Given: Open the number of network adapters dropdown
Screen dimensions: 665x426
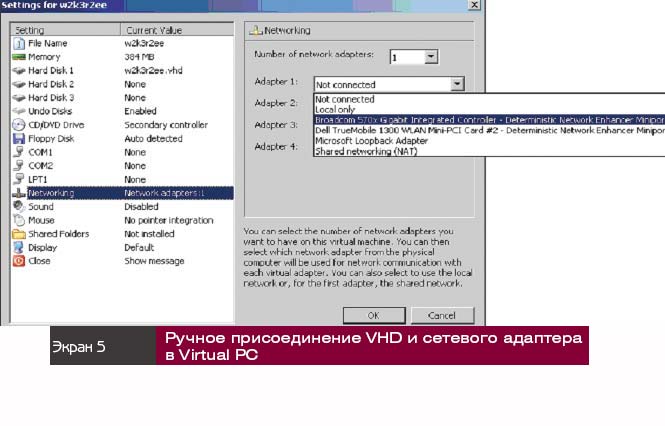Looking at the screenshot, I should (430, 58).
